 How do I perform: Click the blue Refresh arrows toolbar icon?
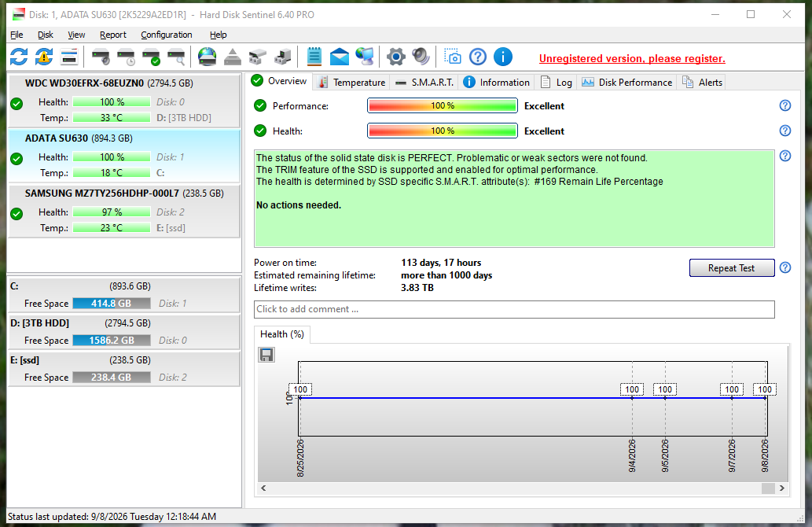(x=19, y=57)
